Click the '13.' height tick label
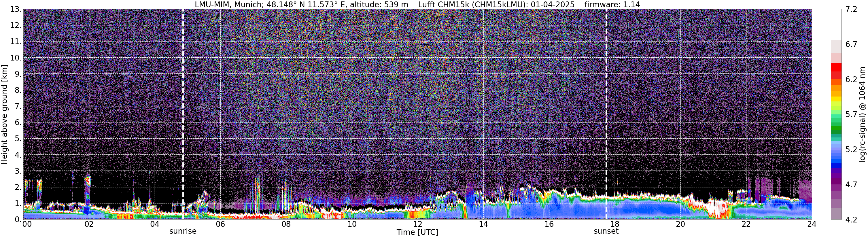 16,10
